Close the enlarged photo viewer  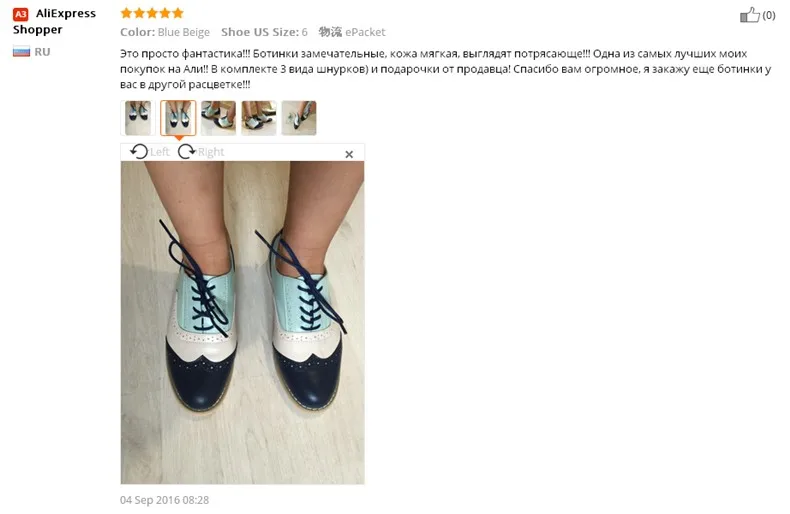pyautogui.click(x=349, y=154)
